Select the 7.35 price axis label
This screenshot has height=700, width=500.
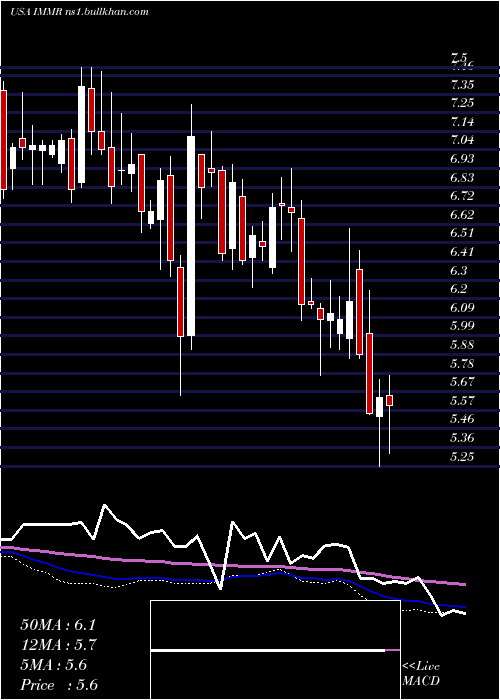coord(462,84)
